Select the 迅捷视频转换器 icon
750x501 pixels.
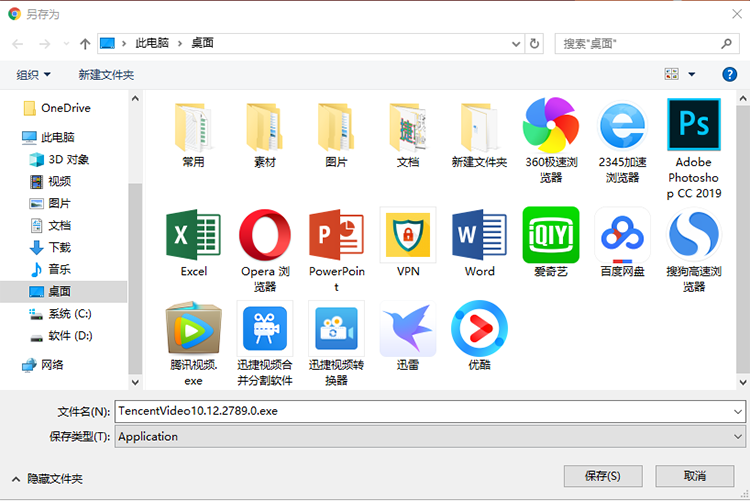point(336,328)
